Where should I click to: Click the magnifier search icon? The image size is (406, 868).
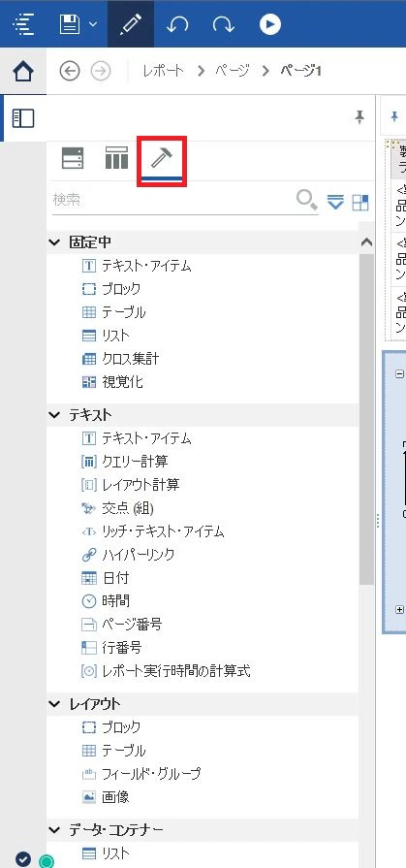(307, 201)
